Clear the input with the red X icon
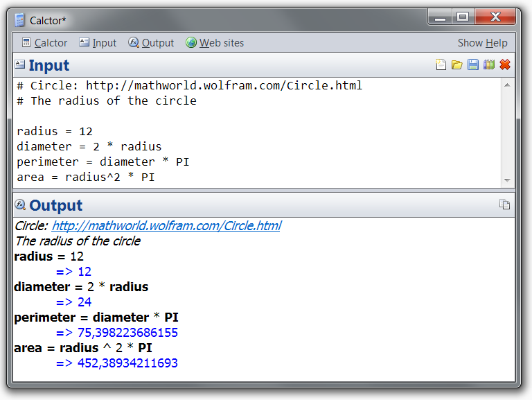 [505, 64]
